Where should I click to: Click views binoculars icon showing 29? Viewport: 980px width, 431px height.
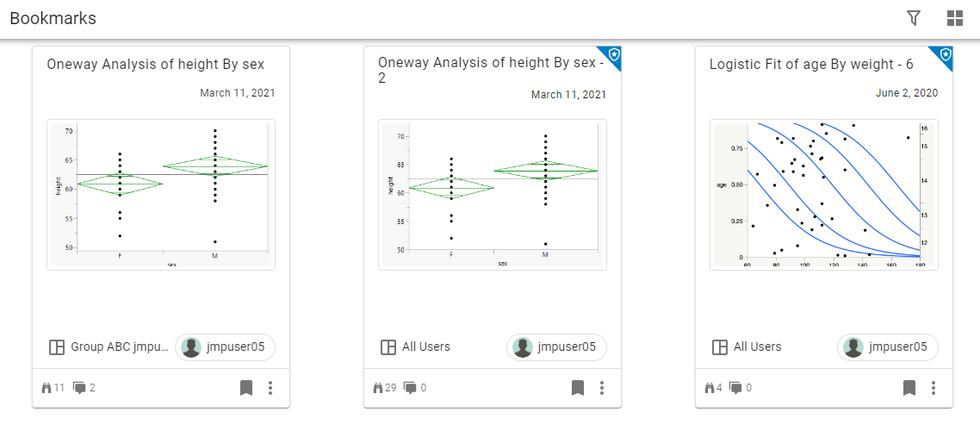click(378, 388)
